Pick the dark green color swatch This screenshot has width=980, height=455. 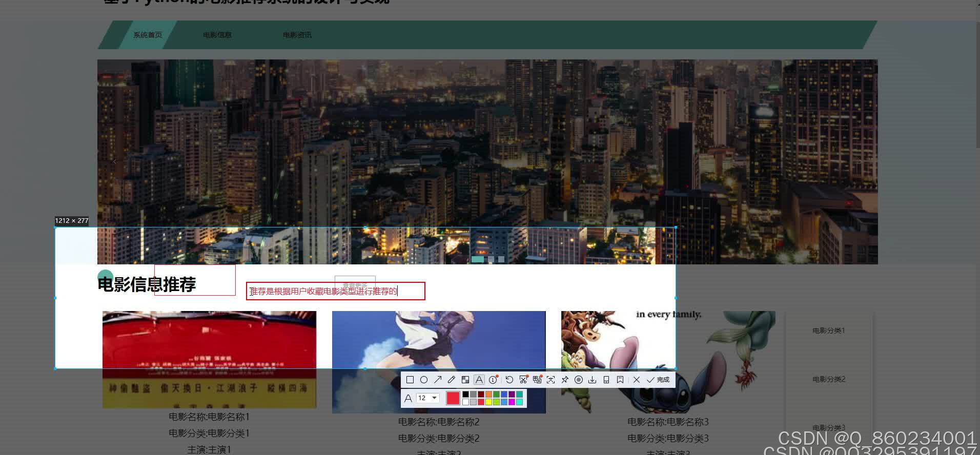coord(496,394)
